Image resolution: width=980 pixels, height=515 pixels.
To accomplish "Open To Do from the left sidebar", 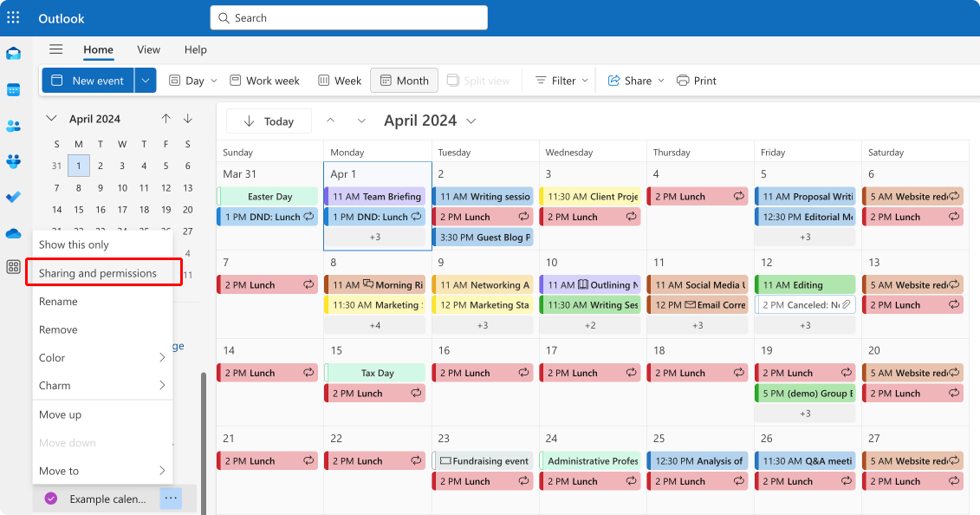I will point(13,198).
